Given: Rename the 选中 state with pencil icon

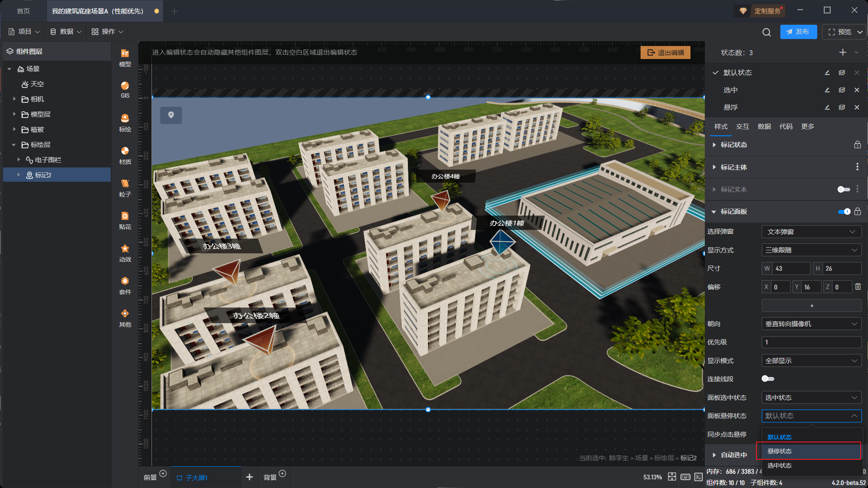Looking at the screenshot, I should (827, 90).
